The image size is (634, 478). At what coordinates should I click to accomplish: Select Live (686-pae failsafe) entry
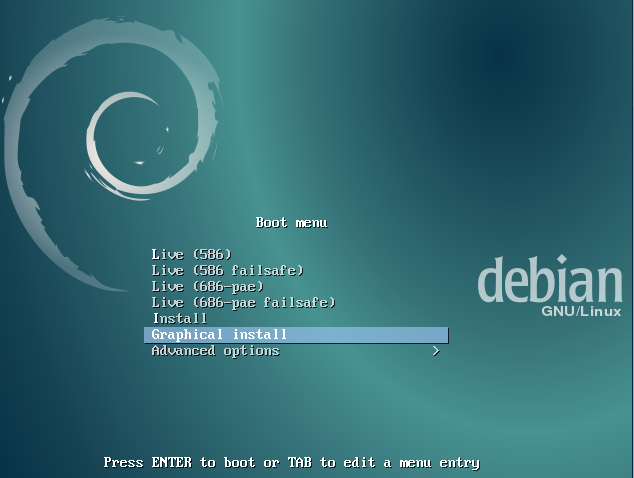(243, 302)
